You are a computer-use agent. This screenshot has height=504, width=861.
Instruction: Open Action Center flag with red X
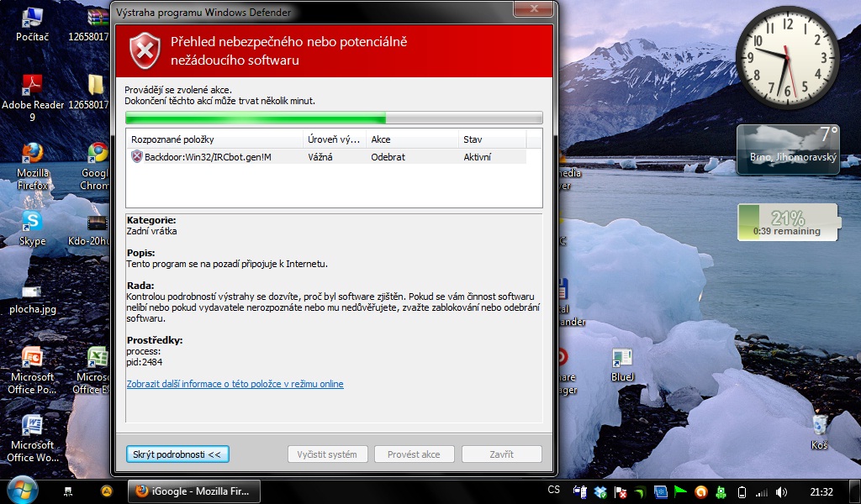[620, 492]
